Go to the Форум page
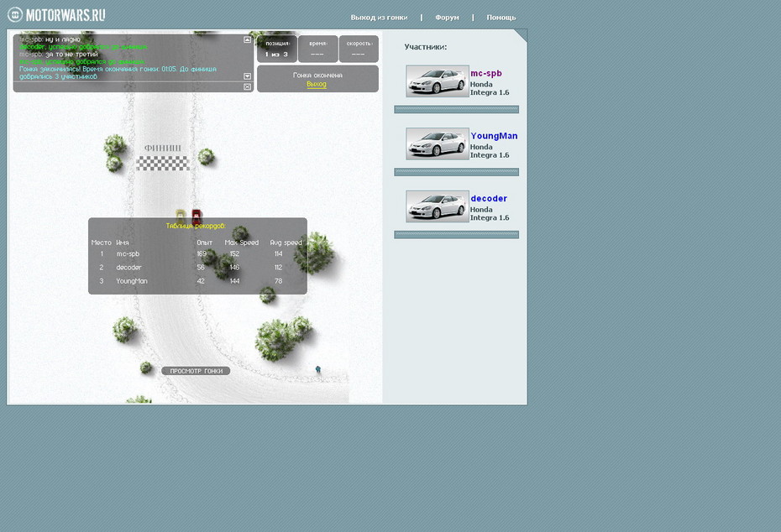 447,18
